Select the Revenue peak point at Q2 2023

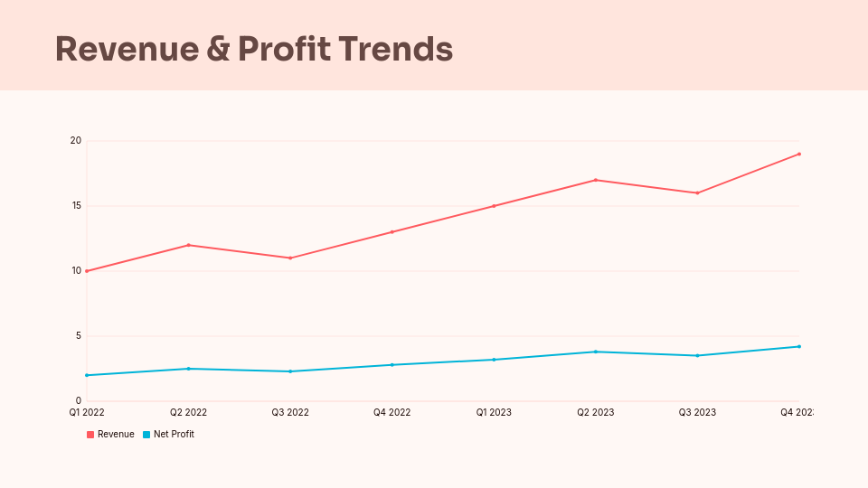(x=596, y=180)
